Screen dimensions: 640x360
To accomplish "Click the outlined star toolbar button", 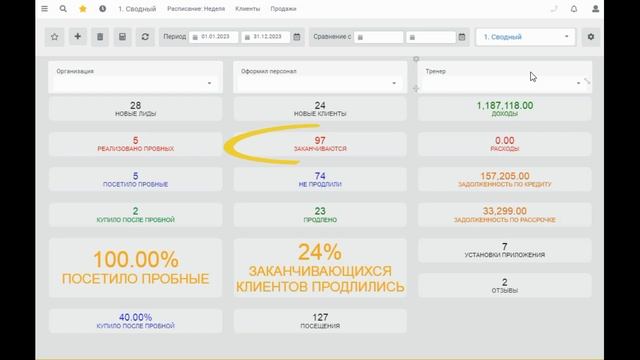I will coord(54,37).
